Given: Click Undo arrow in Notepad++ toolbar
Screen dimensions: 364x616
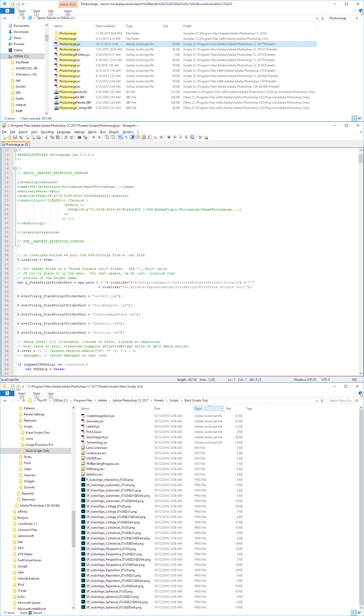Looking at the screenshot, I should click(66, 137).
